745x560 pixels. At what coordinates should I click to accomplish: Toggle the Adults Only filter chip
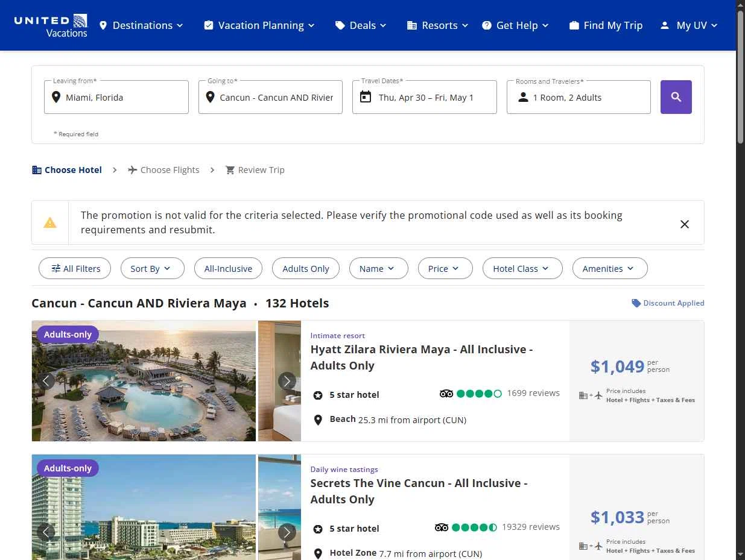306,269
